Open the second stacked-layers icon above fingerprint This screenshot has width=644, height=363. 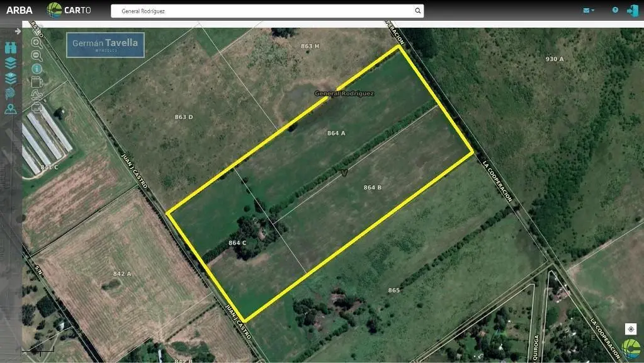[11, 78]
